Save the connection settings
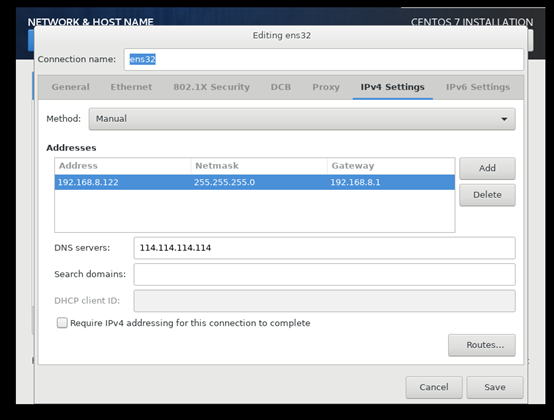 [495, 388]
